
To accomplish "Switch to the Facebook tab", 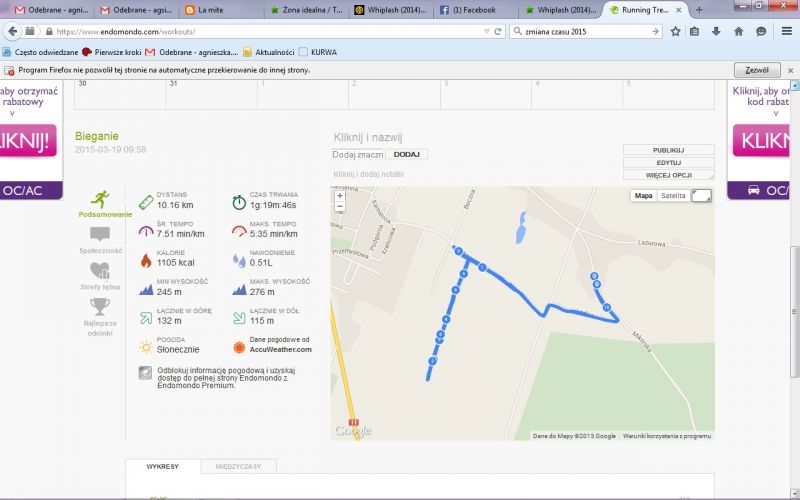I will (x=474, y=10).
